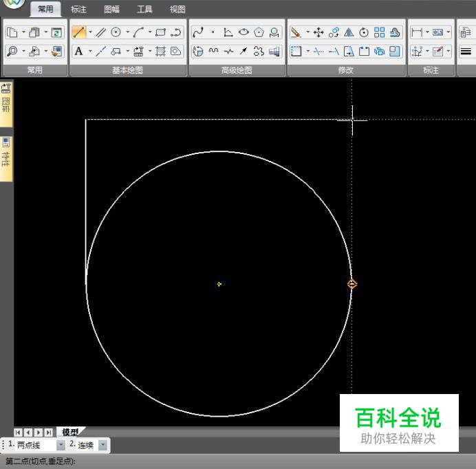Select the Regular Polygon tool
Viewport: 476px width, 469px height.
pos(259,32)
